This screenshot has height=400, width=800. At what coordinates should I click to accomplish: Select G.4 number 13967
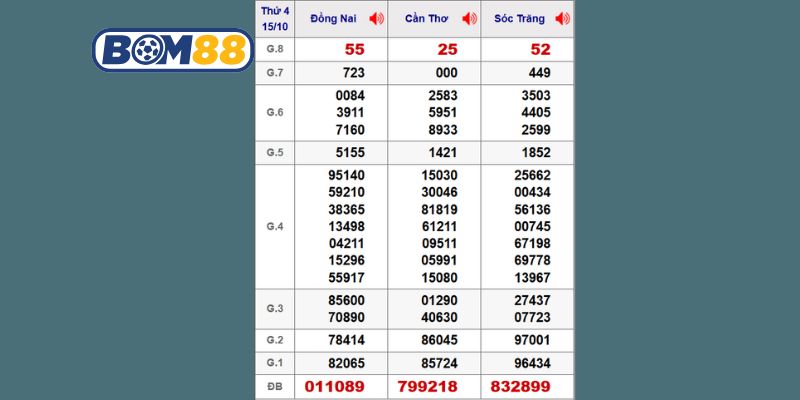[533, 278]
